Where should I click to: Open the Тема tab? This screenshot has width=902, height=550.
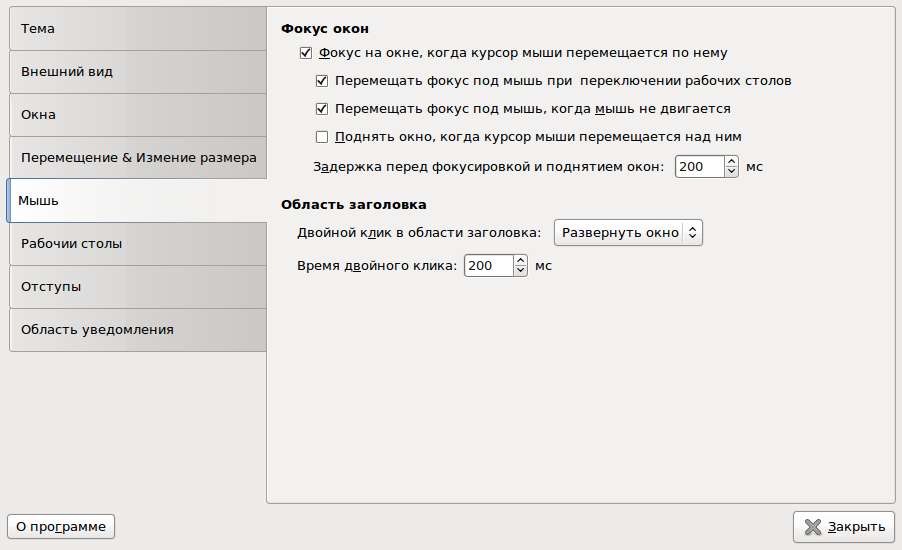click(x=137, y=29)
